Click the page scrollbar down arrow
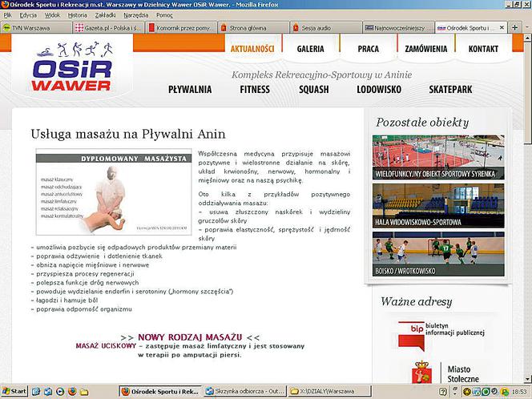 pos(527,379)
